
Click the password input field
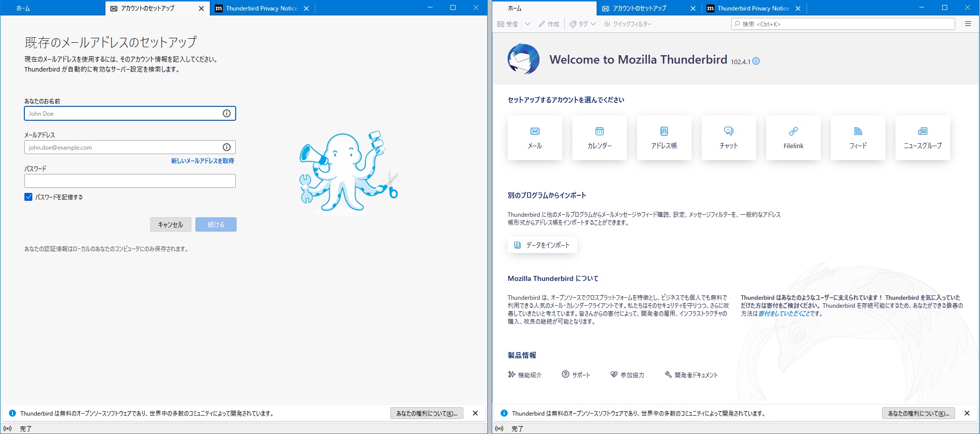click(x=130, y=181)
